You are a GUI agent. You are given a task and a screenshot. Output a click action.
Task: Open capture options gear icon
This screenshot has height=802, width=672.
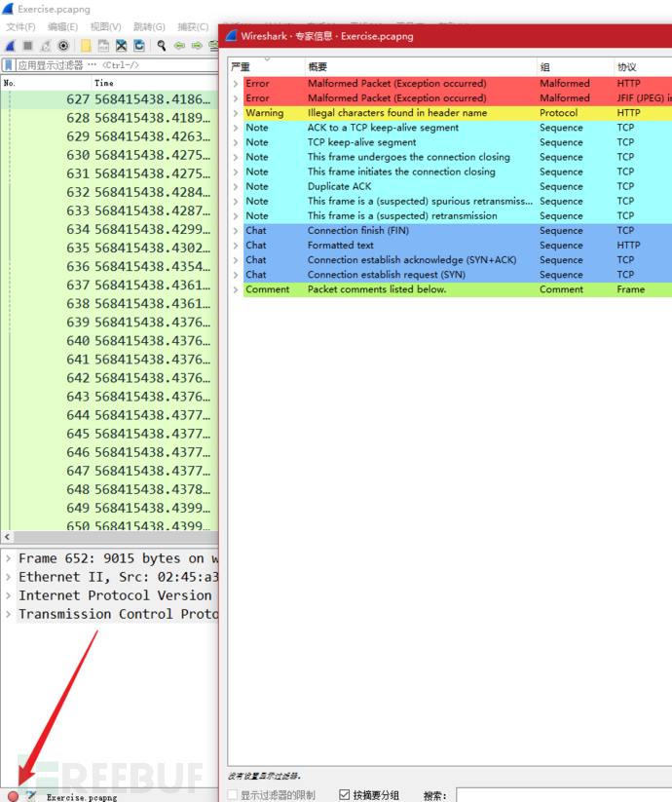click(63, 46)
